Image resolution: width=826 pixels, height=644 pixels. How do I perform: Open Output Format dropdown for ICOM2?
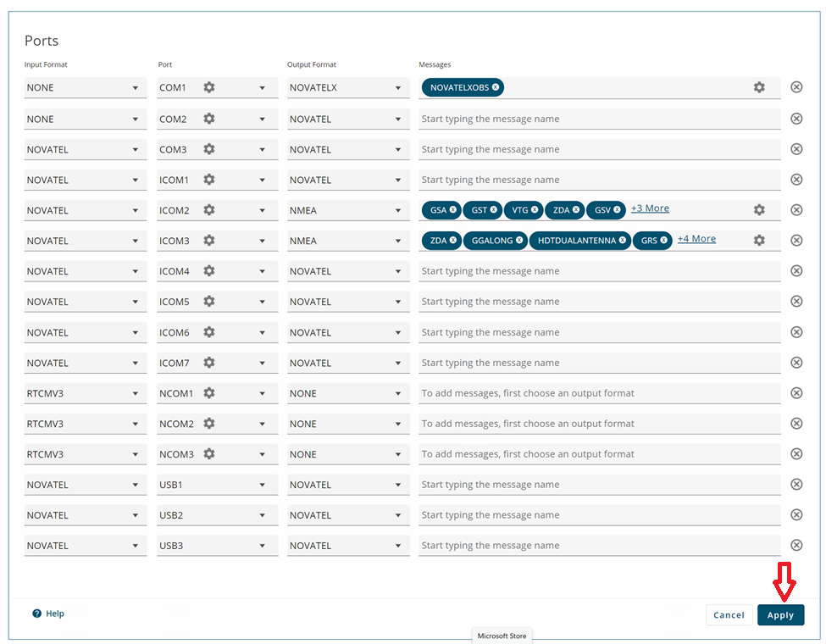pyautogui.click(x=348, y=210)
